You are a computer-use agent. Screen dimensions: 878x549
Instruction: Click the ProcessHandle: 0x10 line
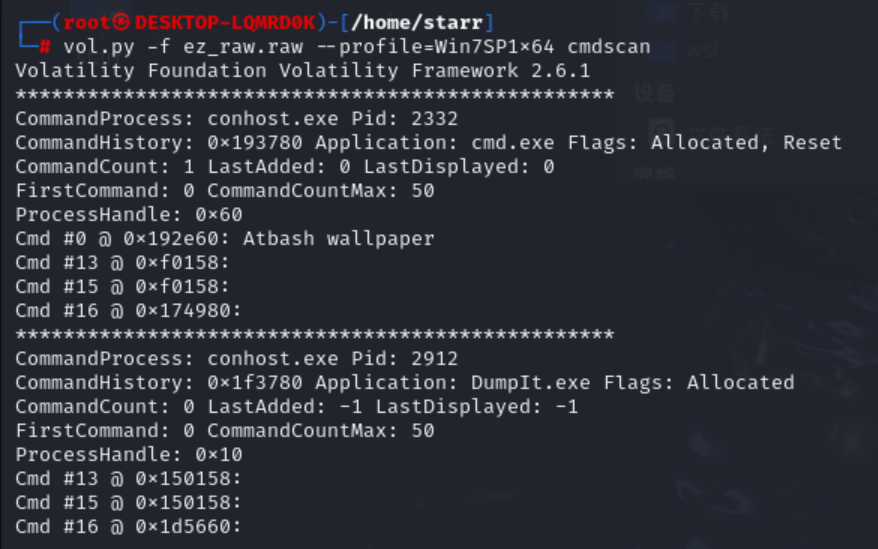tap(129, 454)
